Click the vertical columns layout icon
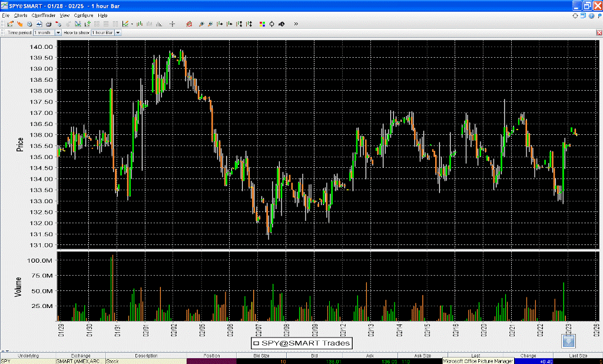 115,24
